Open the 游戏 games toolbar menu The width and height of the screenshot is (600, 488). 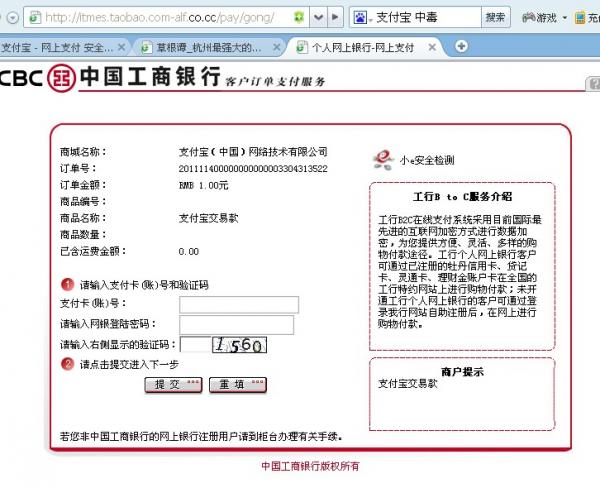point(545,18)
